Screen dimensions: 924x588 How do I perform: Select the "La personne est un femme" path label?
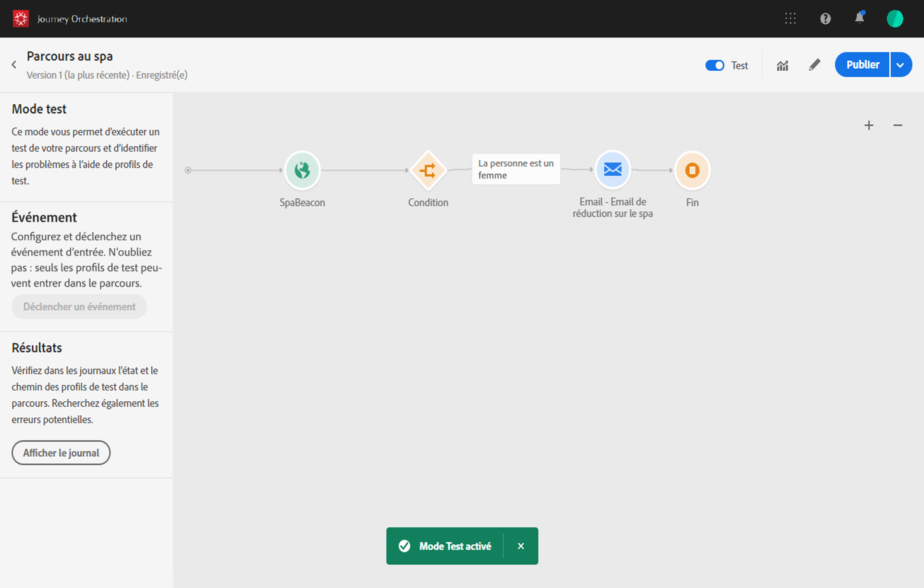(516, 169)
